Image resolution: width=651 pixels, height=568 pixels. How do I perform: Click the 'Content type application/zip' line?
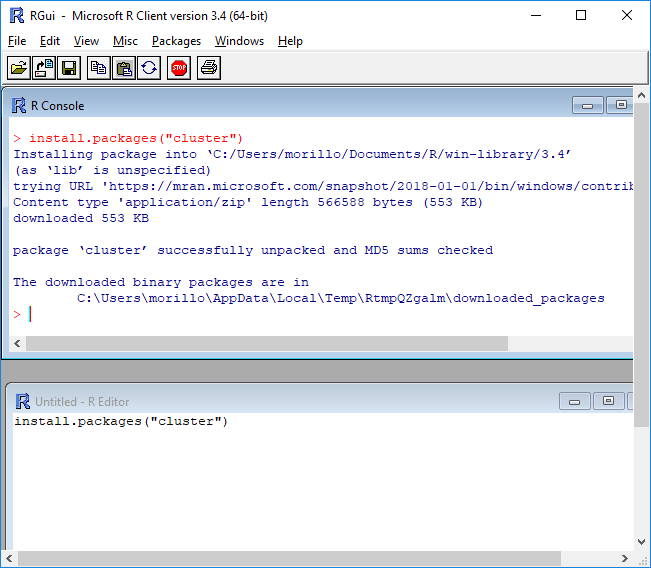coord(248,203)
